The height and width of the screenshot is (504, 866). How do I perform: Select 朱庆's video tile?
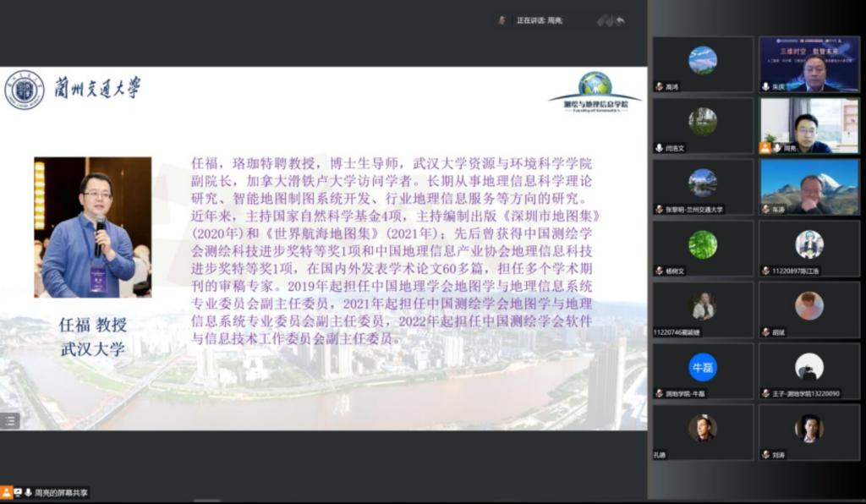809,64
